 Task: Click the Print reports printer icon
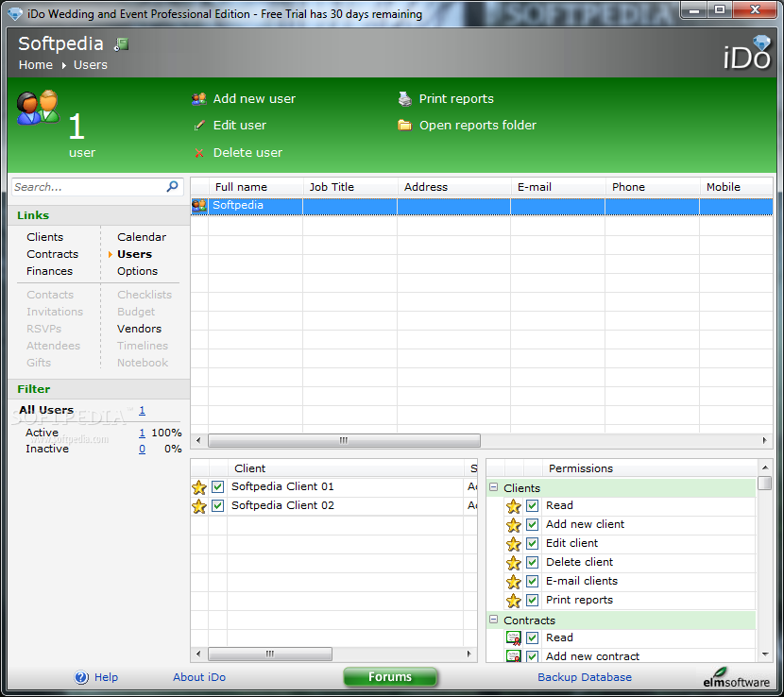click(x=405, y=99)
